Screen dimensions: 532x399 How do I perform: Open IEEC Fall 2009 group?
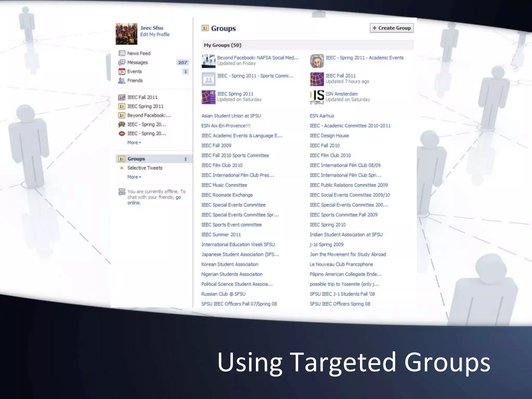(x=216, y=145)
